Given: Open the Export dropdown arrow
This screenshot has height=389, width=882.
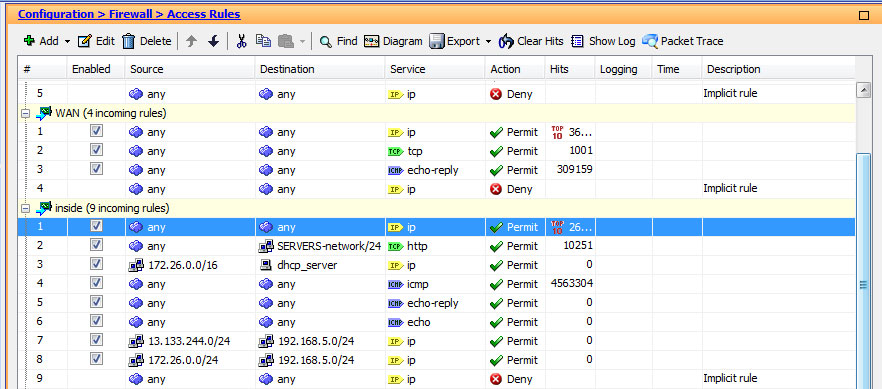Looking at the screenshot, I should 488,42.
